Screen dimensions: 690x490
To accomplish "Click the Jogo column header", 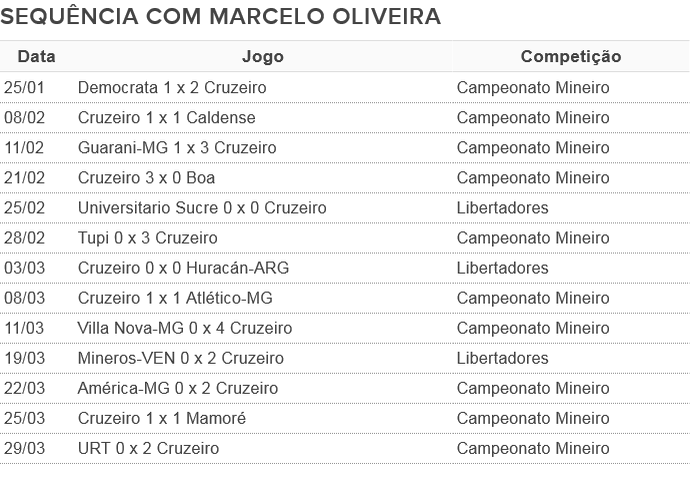I will 263,56.
